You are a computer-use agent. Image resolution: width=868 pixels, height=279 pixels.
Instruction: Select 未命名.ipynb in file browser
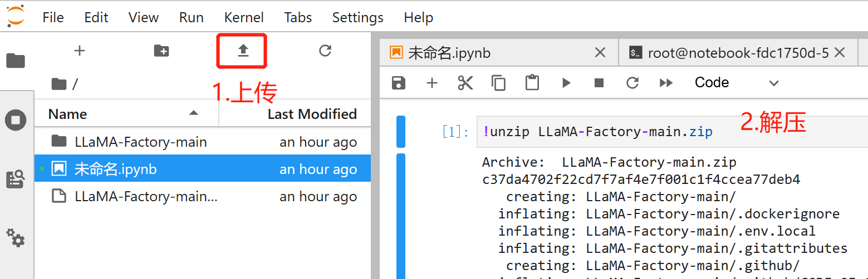point(203,169)
